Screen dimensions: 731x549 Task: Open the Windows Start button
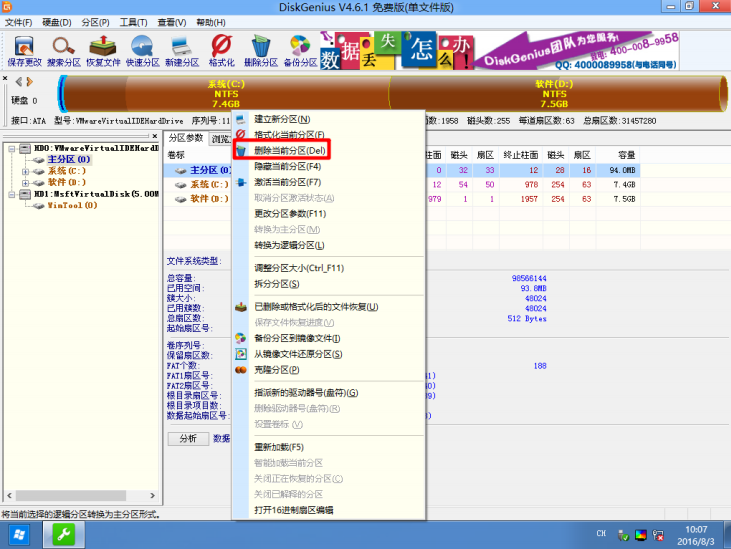[x=19, y=535]
